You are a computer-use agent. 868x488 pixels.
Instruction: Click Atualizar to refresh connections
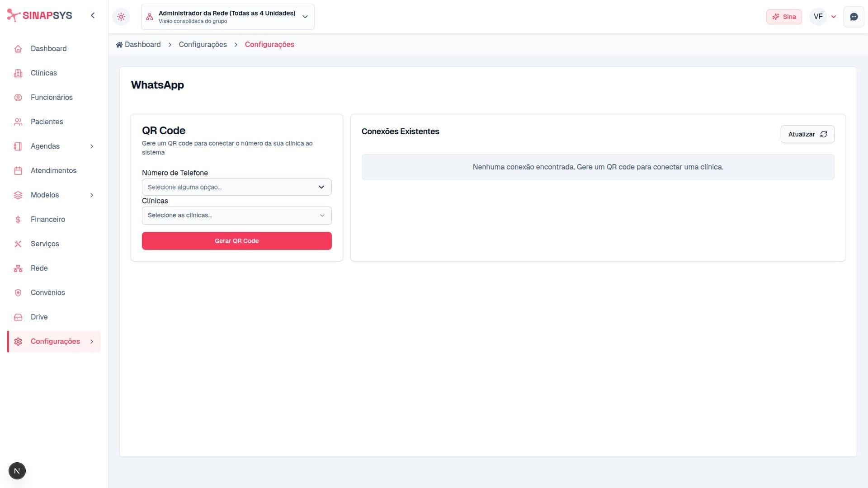[x=807, y=134]
